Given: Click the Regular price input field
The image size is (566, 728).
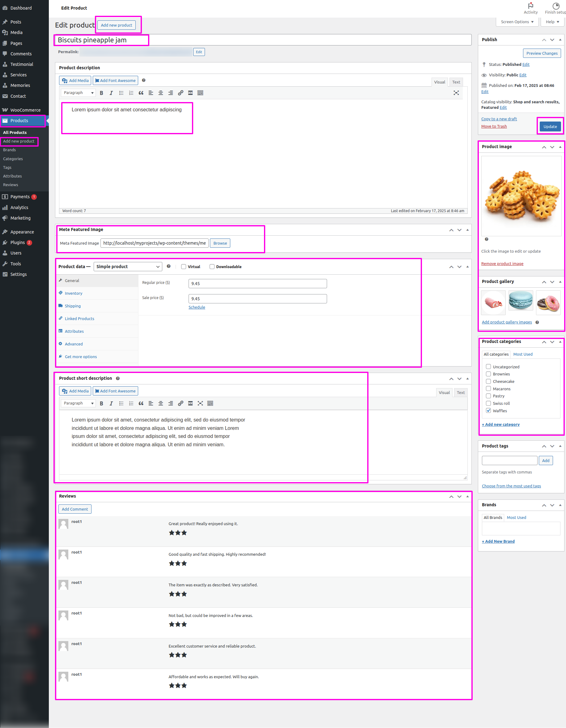Looking at the screenshot, I should pos(257,284).
